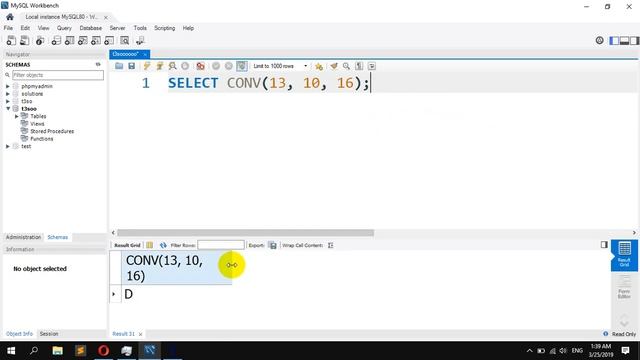Image resolution: width=640 pixels, height=360 pixels.
Task: Open the Object Info tab
Action: click(x=19, y=334)
